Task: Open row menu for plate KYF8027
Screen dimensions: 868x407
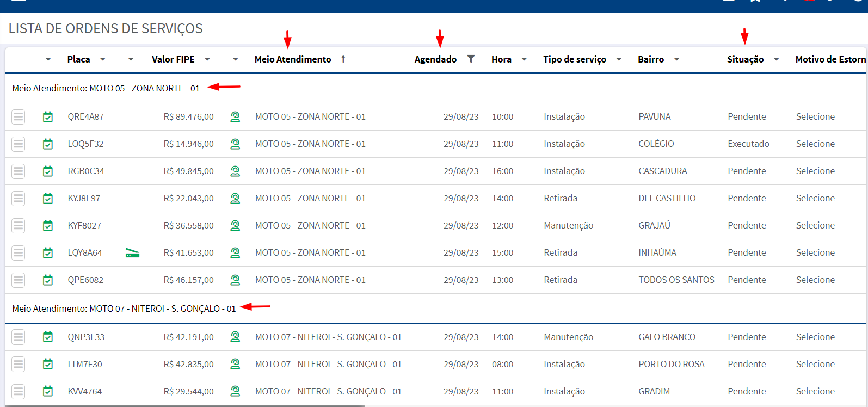Action: pos(19,225)
